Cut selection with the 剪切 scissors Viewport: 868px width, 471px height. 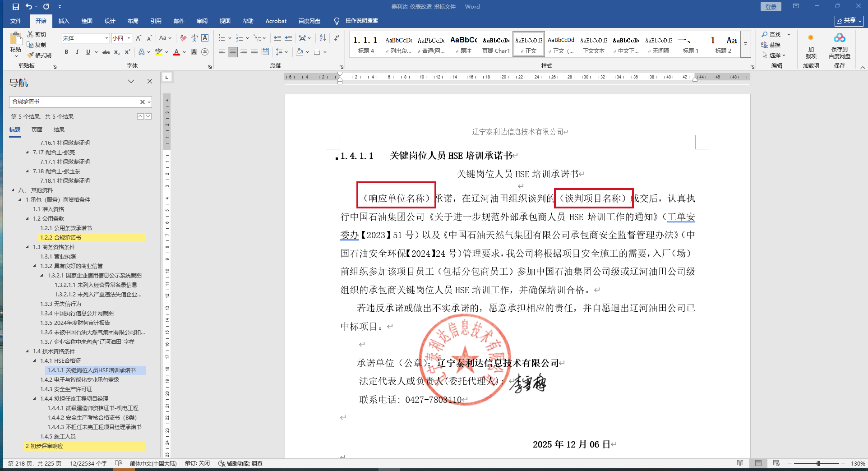point(37,34)
